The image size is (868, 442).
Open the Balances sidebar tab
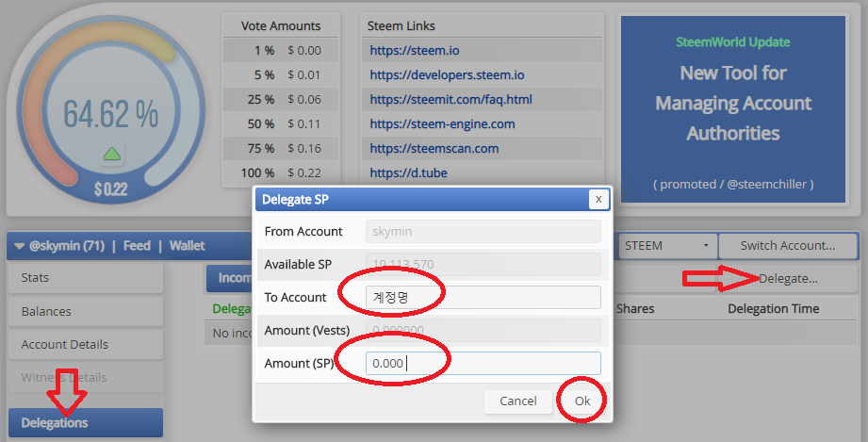[x=85, y=311]
